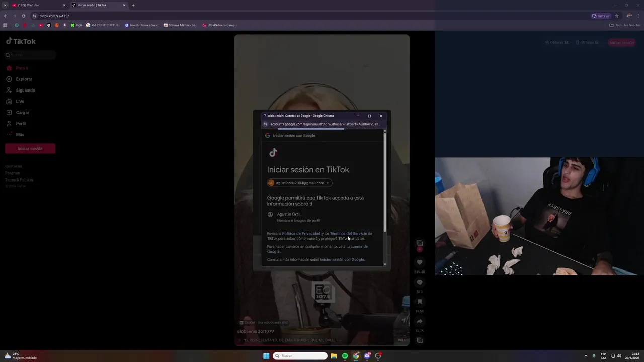Screen dimensions: 644x362
Task: Click the Company footer link
Action: [14, 166]
